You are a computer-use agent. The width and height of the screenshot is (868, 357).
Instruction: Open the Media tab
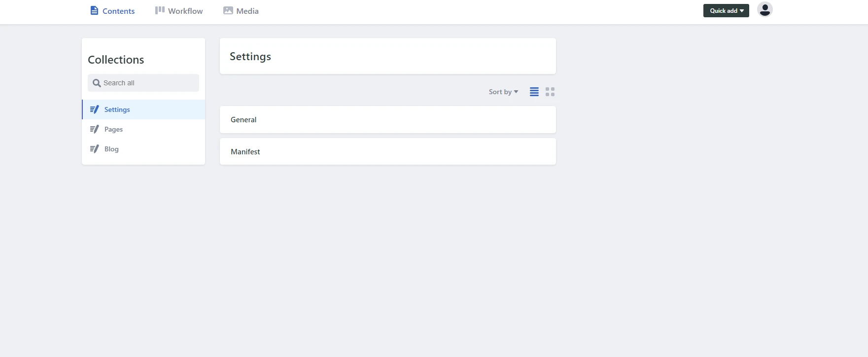point(247,11)
